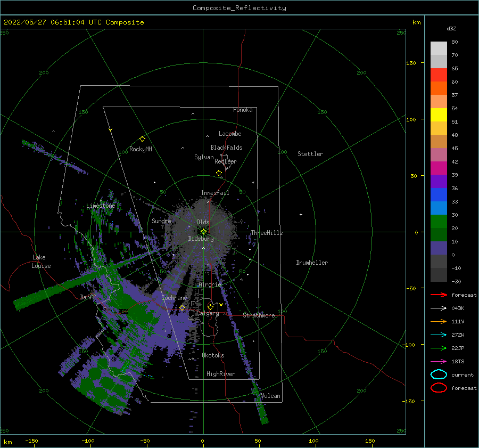Click the white asterisk marker above Limestone
The height and width of the screenshot is (448, 479).
(101, 201)
